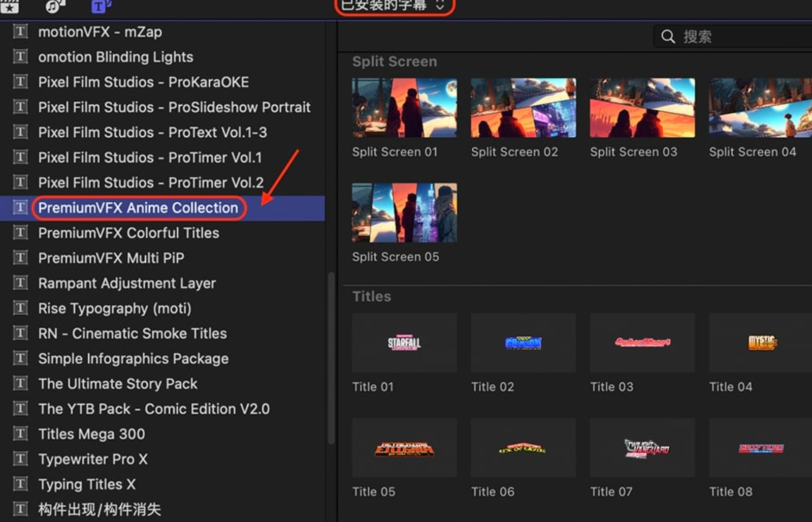The image size is (812, 522).
Task: Select Simple Infographics Package category
Action: click(133, 359)
